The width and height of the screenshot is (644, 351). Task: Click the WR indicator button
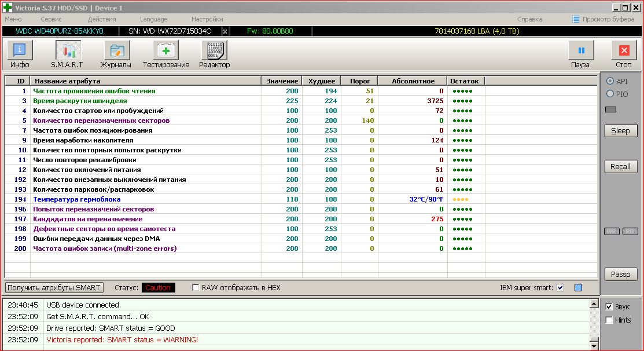tap(612, 232)
